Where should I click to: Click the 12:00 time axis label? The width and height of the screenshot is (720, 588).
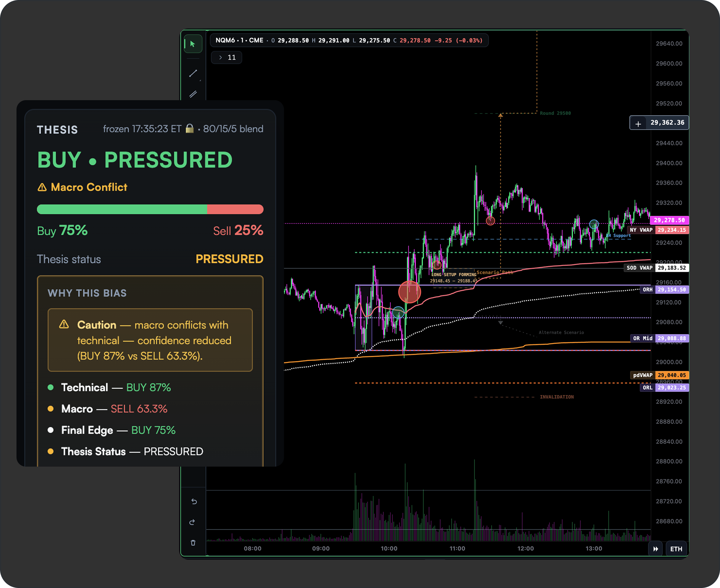[x=525, y=548]
